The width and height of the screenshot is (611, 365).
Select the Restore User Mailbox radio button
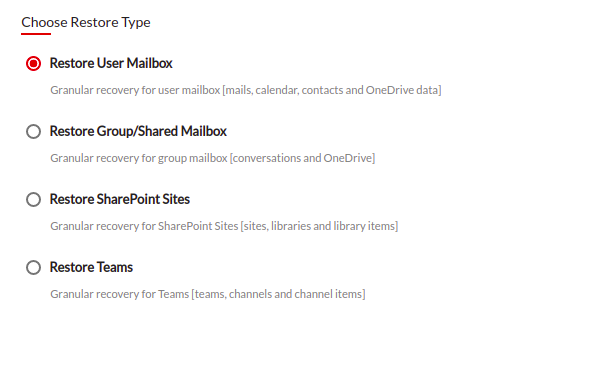coord(34,63)
